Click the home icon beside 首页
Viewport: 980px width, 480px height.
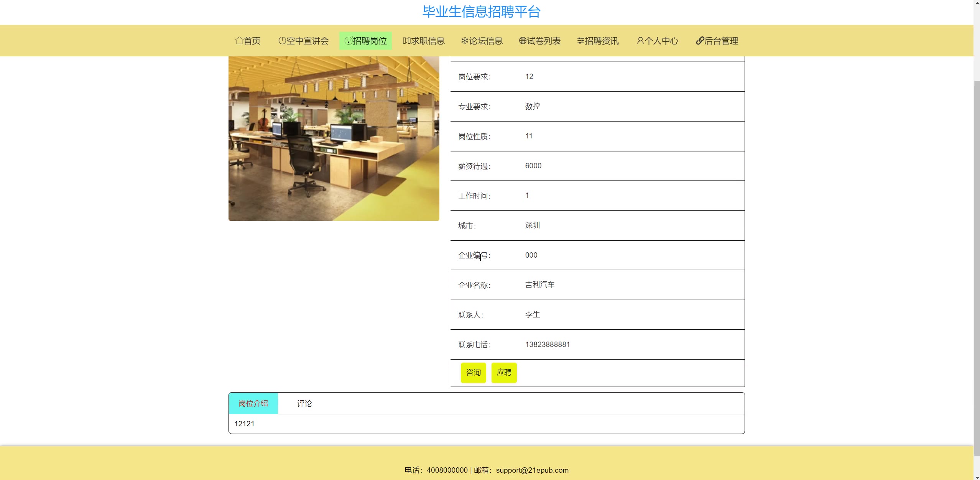click(x=239, y=41)
